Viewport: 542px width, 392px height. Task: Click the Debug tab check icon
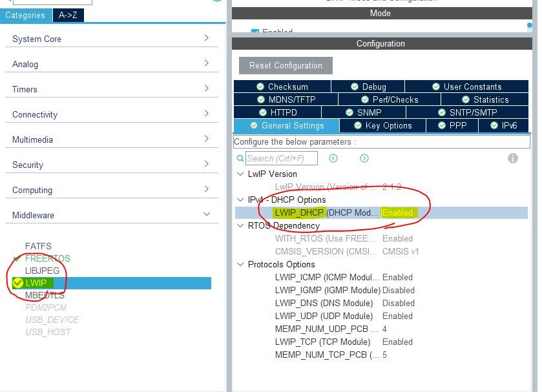[354, 87]
